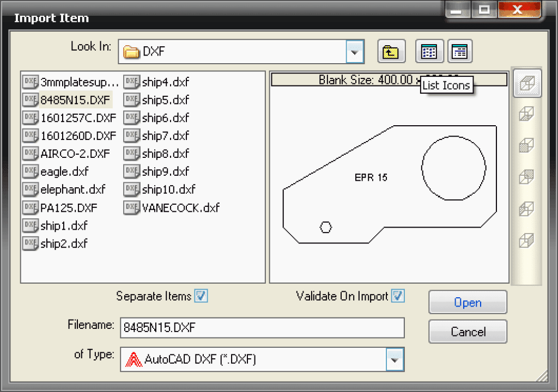Image resolution: width=558 pixels, height=392 pixels.
Task: Click the fourth cube view icon
Action: (x=527, y=177)
